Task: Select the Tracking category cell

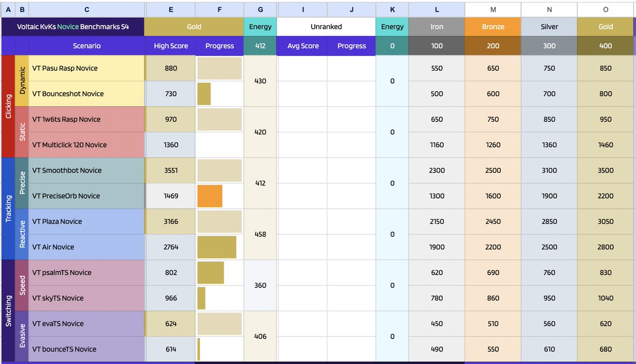Action: [8, 209]
